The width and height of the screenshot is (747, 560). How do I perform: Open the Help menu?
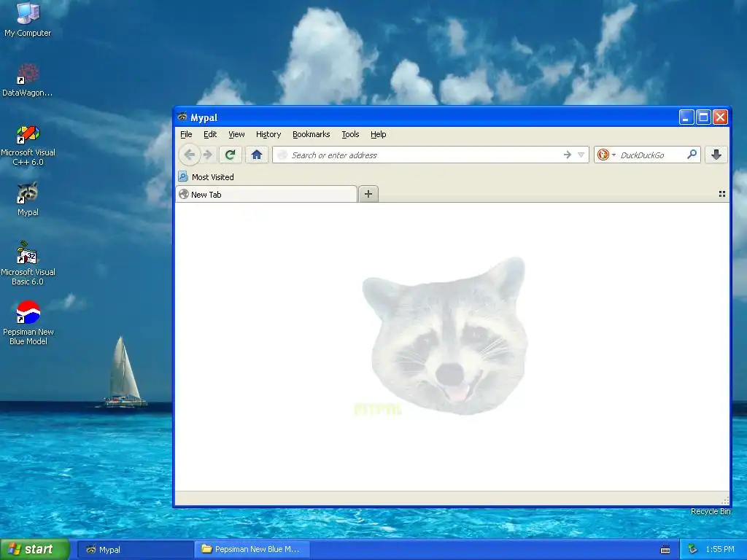coord(379,134)
